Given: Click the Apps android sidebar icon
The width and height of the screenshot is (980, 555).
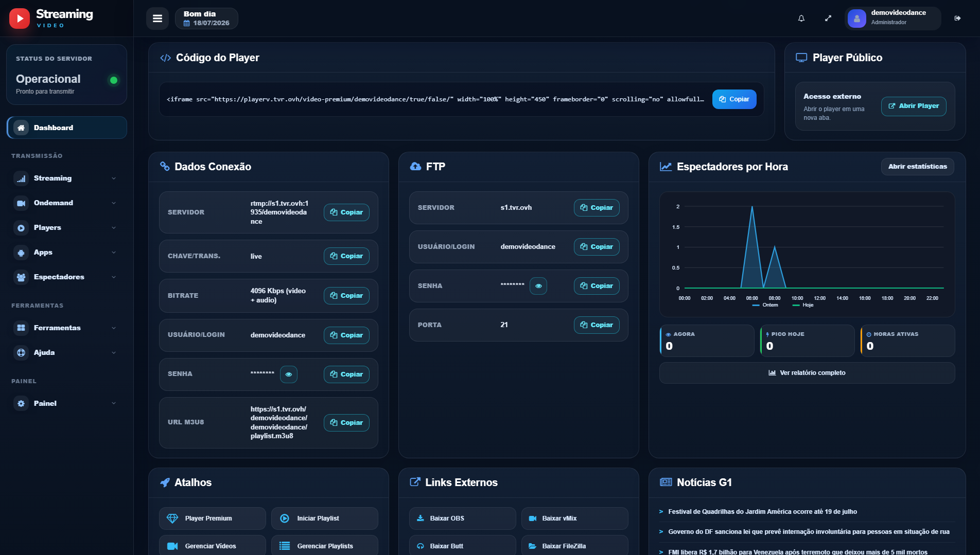Looking at the screenshot, I should point(21,252).
